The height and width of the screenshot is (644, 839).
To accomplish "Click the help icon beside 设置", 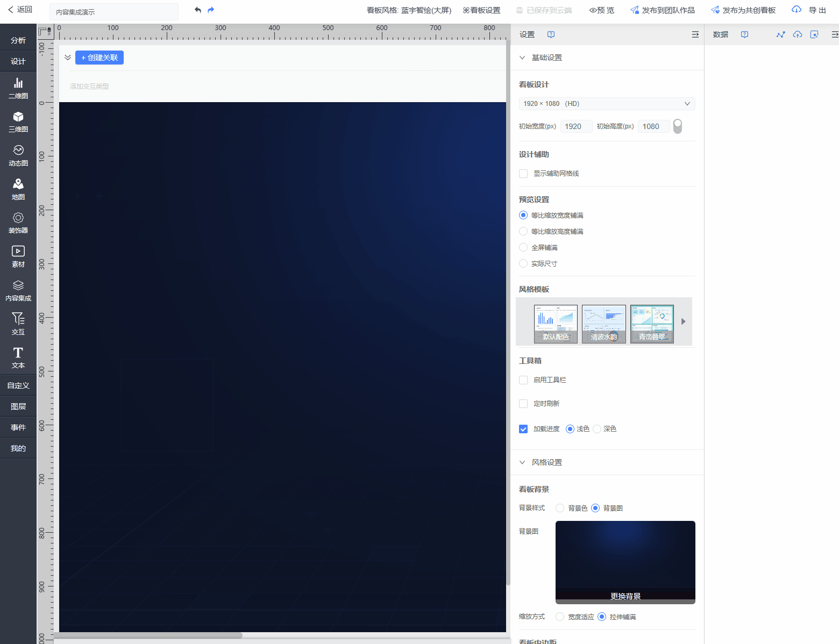I will pos(551,34).
